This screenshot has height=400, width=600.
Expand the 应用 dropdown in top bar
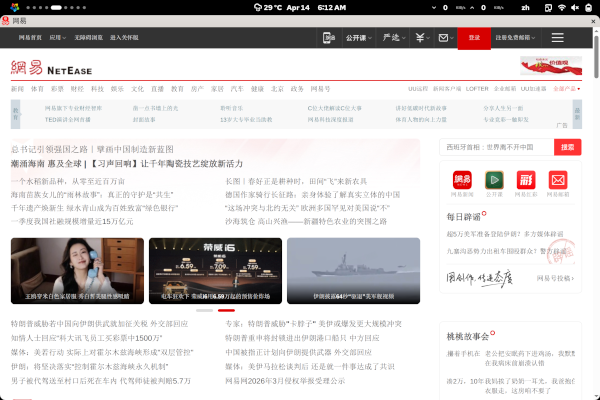(58, 38)
